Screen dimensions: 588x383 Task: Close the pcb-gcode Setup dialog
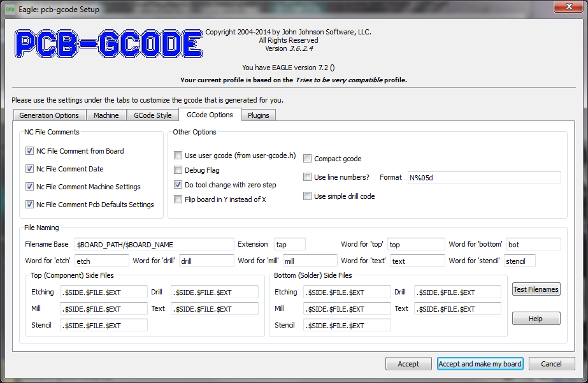569,6
